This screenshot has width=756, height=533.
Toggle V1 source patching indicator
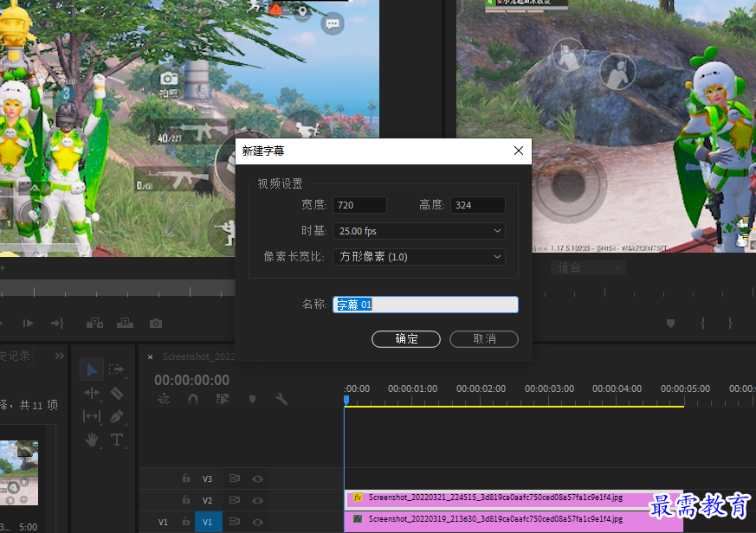[163, 522]
